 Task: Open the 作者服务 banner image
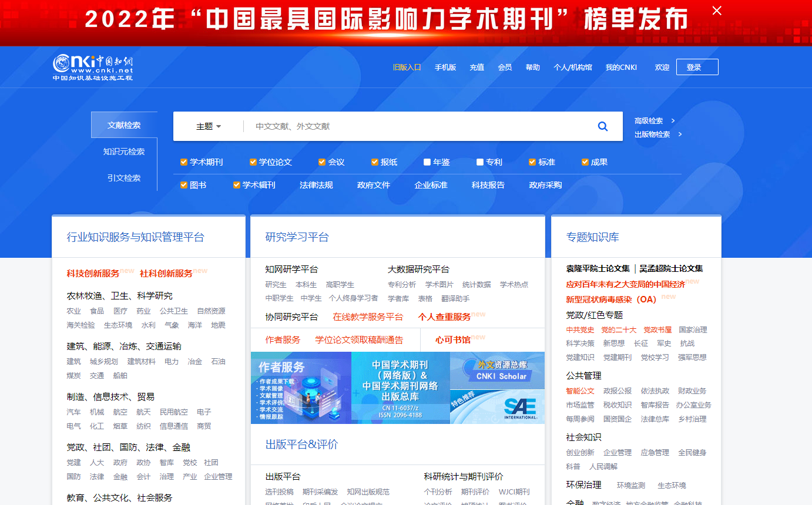coord(301,388)
